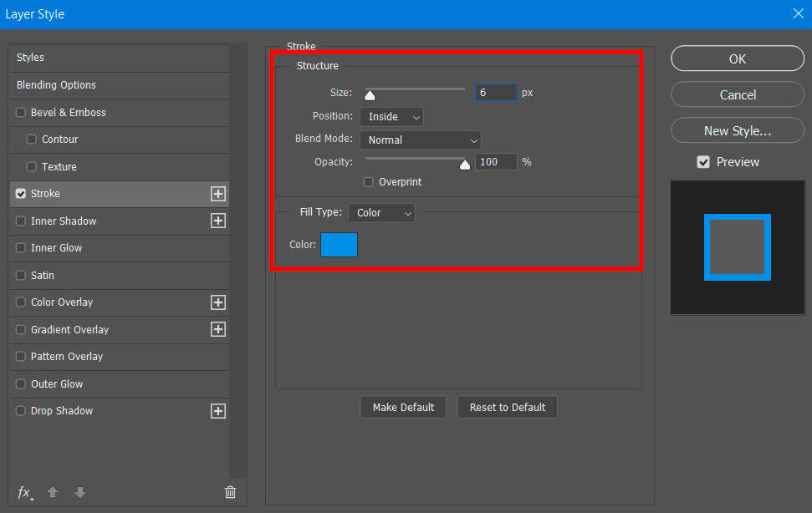The image size is (812, 513).
Task: Enable the Inner Glow checkbox
Action: (x=21, y=247)
